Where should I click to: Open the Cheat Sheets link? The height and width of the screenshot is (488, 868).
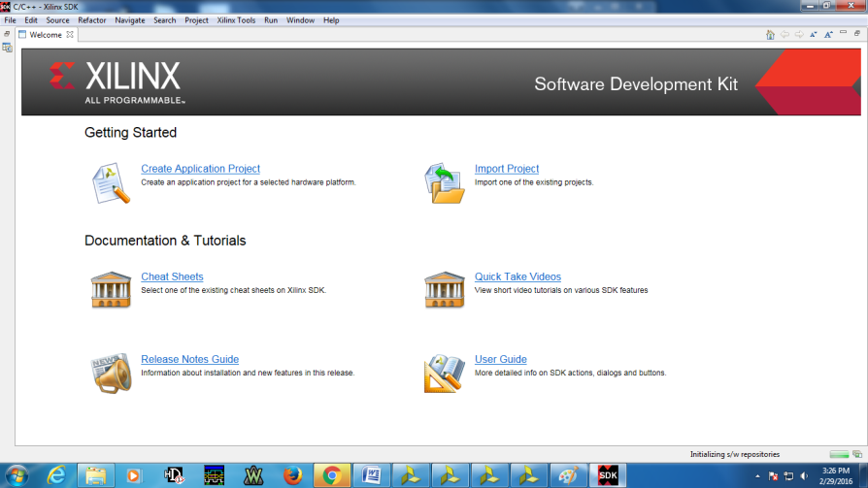point(172,277)
